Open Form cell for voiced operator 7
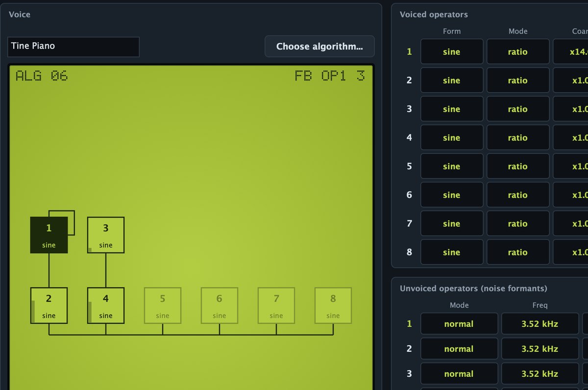 tap(452, 223)
